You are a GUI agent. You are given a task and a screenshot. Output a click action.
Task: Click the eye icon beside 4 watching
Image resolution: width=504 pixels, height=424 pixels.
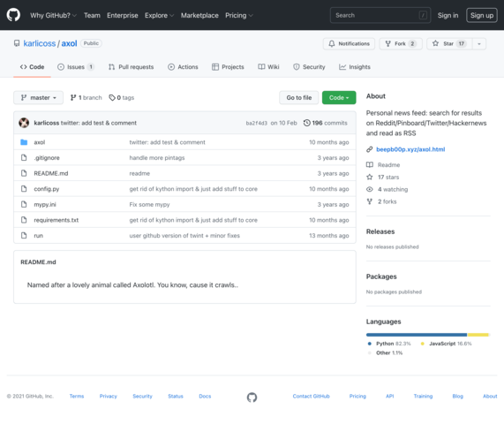point(370,189)
